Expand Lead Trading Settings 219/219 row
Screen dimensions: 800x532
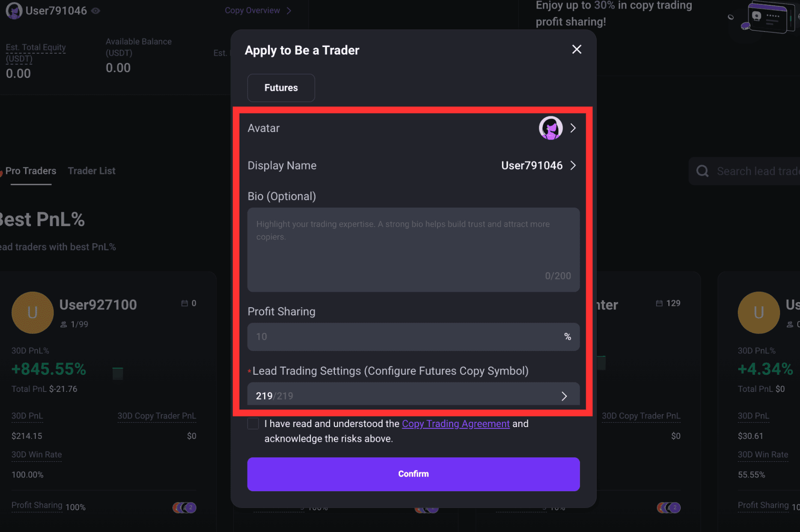413,394
